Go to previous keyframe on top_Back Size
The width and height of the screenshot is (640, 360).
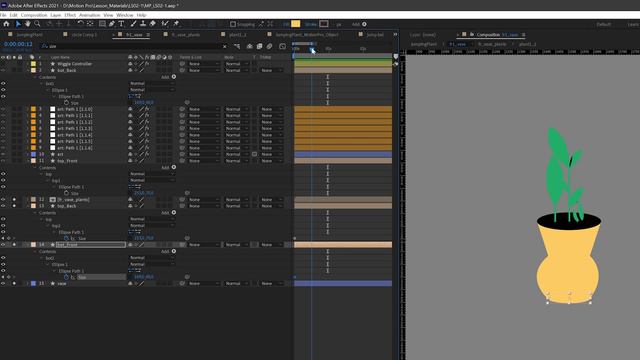(x=3, y=238)
